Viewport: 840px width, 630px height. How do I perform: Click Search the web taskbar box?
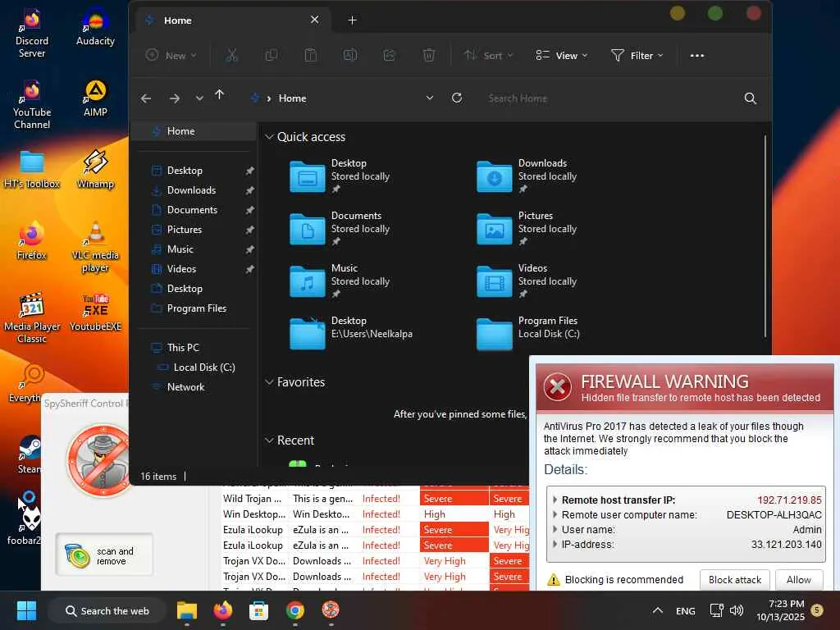(x=107, y=610)
